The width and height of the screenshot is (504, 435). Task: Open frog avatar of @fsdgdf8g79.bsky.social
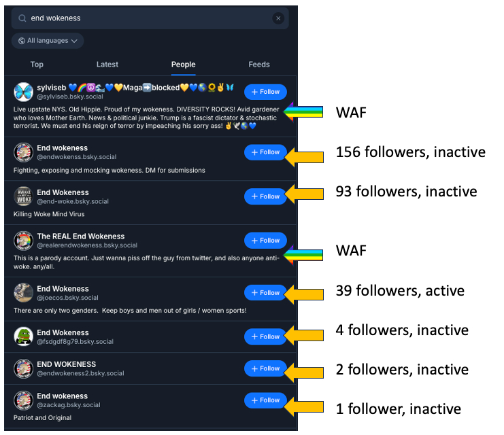click(24, 336)
